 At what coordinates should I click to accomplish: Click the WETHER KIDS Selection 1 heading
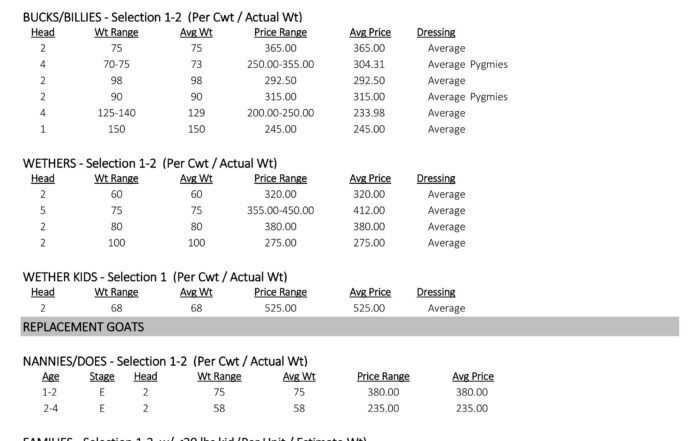(x=155, y=277)
